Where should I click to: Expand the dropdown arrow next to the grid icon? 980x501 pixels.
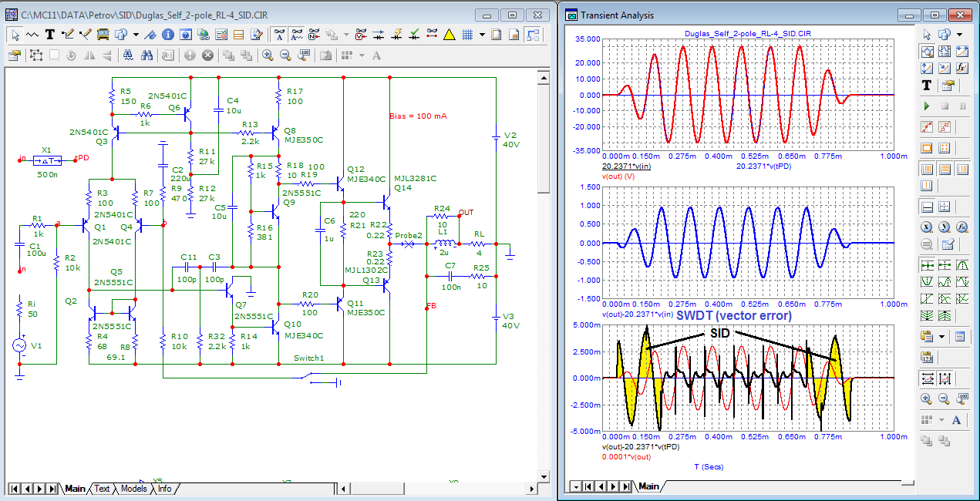482,35
